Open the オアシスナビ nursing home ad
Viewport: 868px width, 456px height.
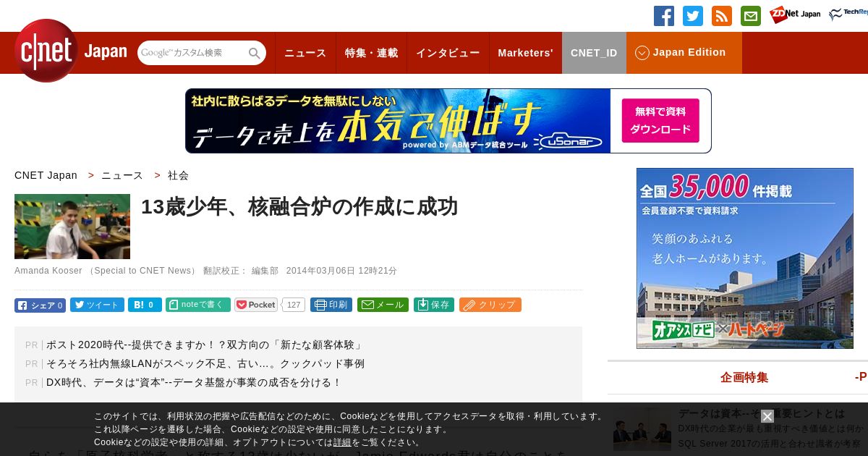[x=745, y=258]
